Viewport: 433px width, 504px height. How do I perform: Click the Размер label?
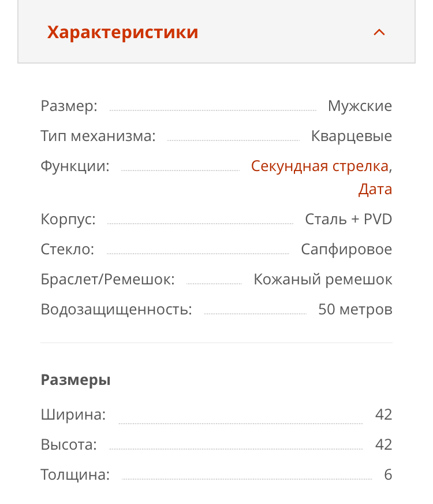[x=69, y=106]
